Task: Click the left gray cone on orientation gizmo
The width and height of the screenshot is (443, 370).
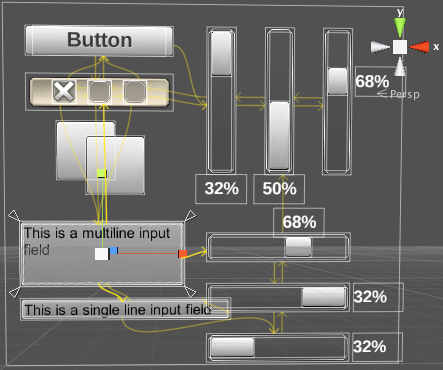Action: [x=380, y=47]
